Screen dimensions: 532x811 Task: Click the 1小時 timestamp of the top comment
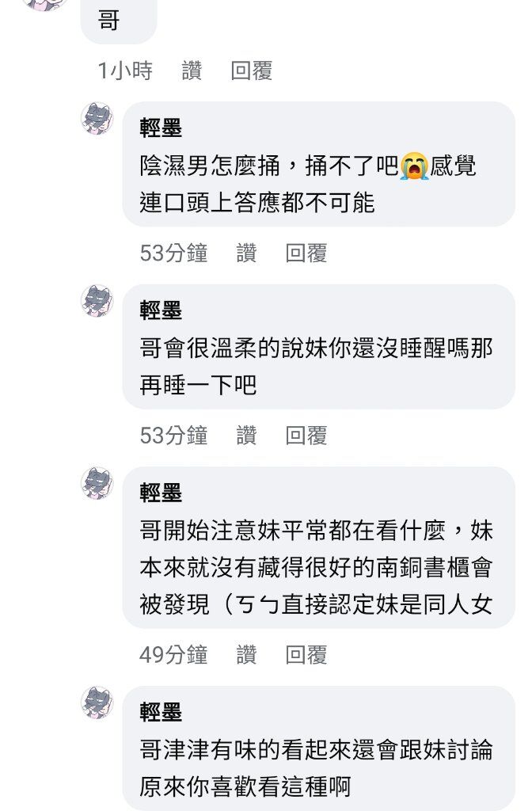click(125, 70)
